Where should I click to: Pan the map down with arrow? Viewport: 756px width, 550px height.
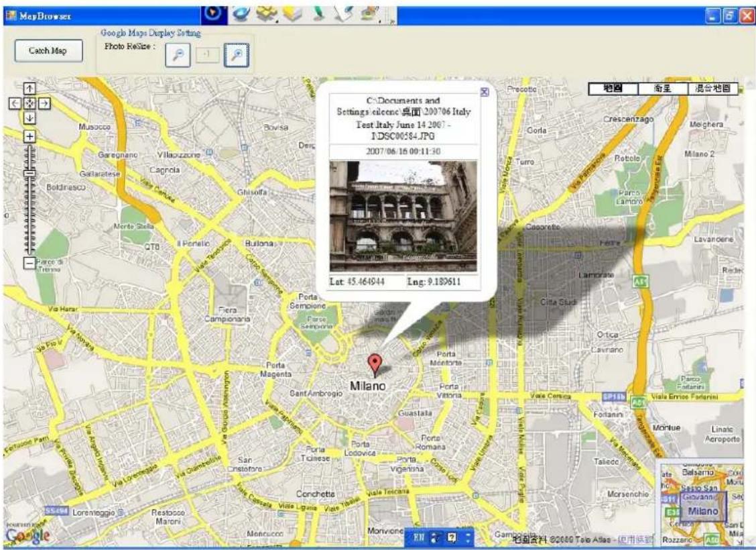(x=29, y=118)
